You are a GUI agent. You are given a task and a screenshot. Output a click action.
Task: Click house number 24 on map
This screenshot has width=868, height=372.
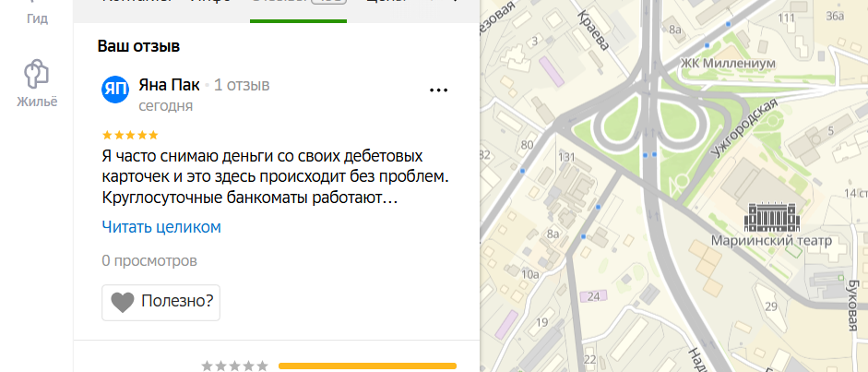[x=593, y=296]
